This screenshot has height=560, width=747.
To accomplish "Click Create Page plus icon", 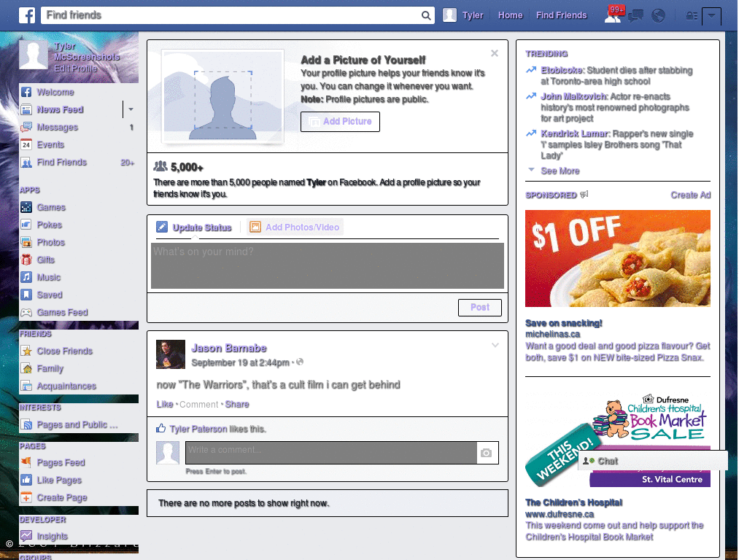I will [26, 497].
